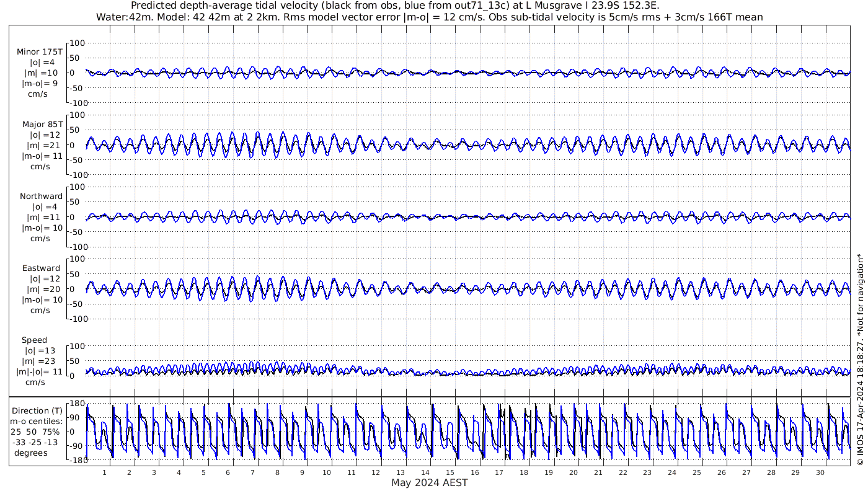This screenshot has width=868, height=496.
Task: Select day 20 on the date axis
Action: coord(573,472)
